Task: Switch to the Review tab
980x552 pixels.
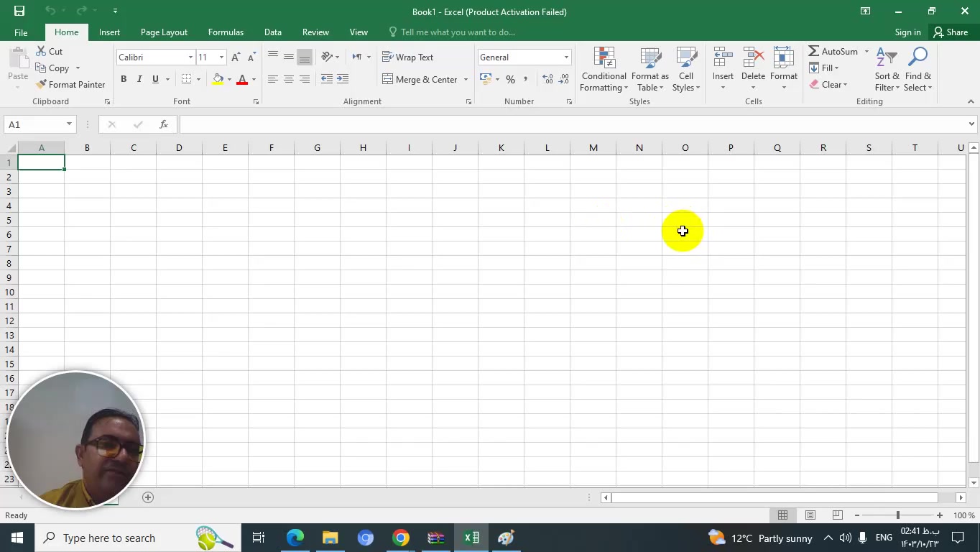Action: coord(315,32)
